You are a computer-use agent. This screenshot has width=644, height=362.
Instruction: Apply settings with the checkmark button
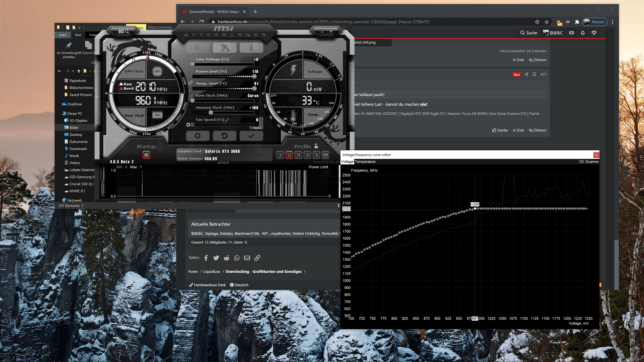pos(251,136)
